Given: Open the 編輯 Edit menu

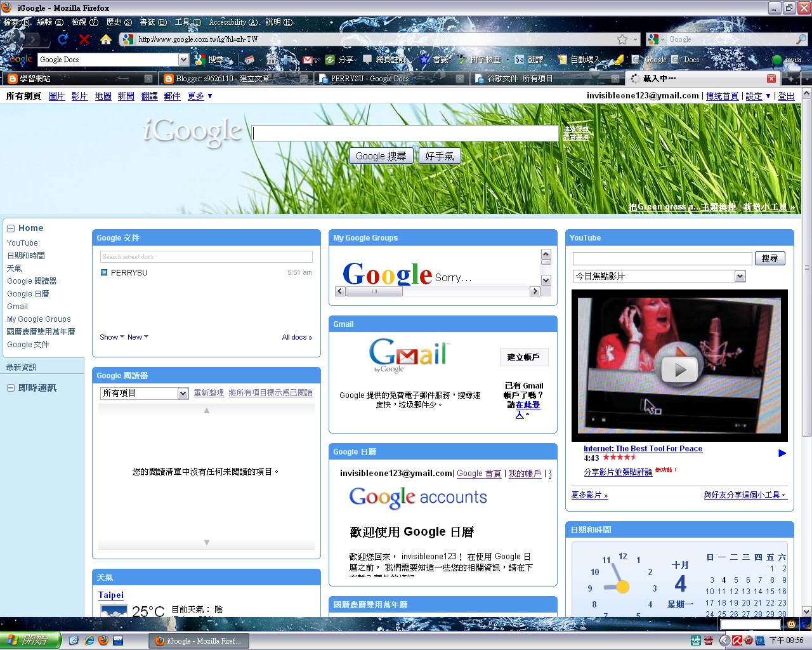Looking at the screenshot, I should pos(50,22).
